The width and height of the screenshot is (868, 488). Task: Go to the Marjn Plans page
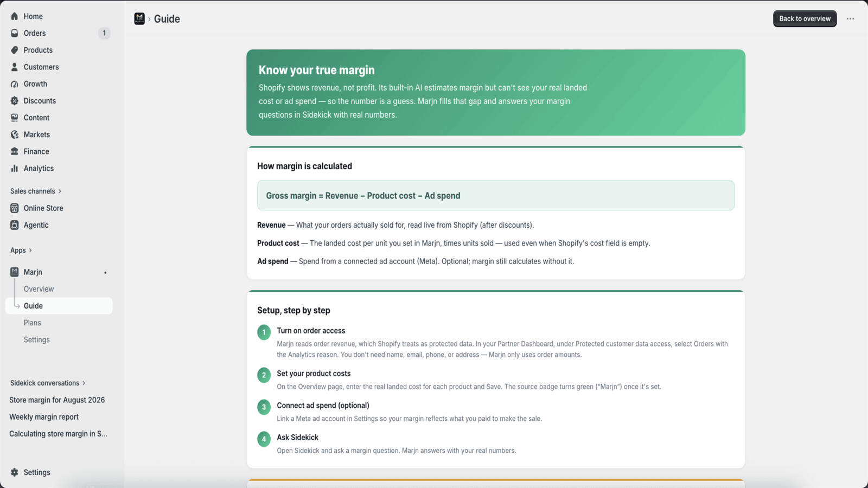(x=32, y=323)
